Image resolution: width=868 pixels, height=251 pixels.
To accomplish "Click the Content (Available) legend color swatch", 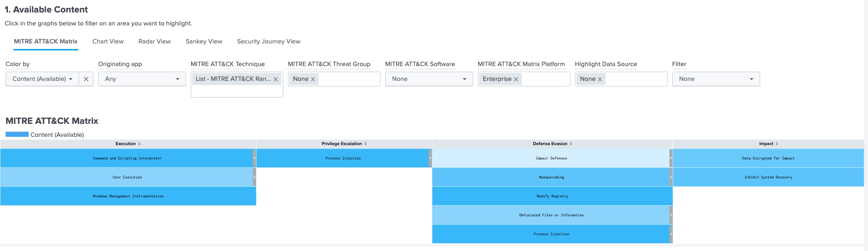I will 17,135.
